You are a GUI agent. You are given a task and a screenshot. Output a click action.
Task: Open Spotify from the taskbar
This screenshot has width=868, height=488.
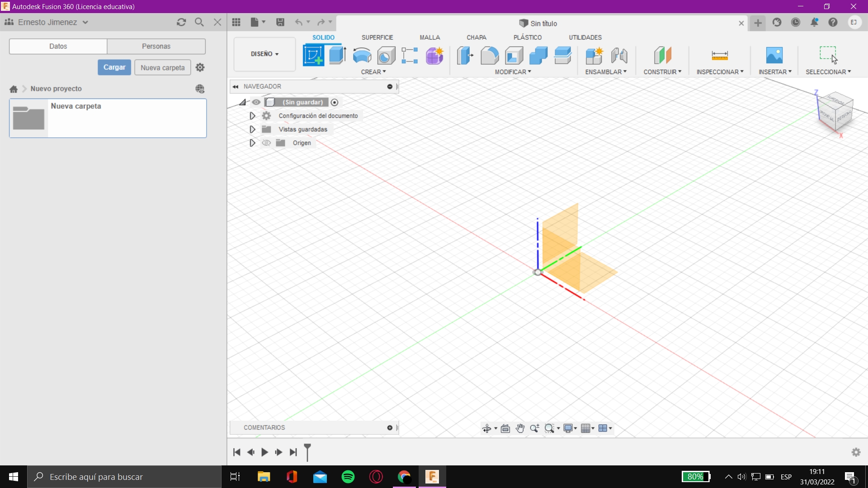(x=348, y=477)
